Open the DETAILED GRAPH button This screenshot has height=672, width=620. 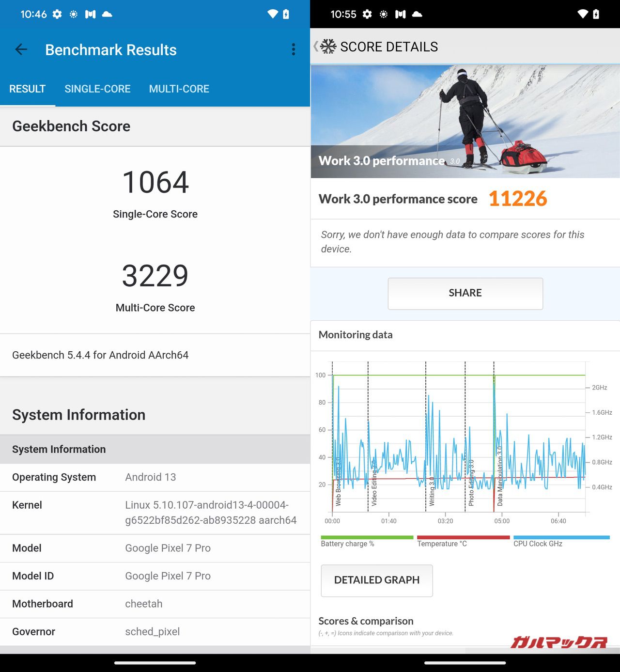pyautogui.click(x=377, y=580)
